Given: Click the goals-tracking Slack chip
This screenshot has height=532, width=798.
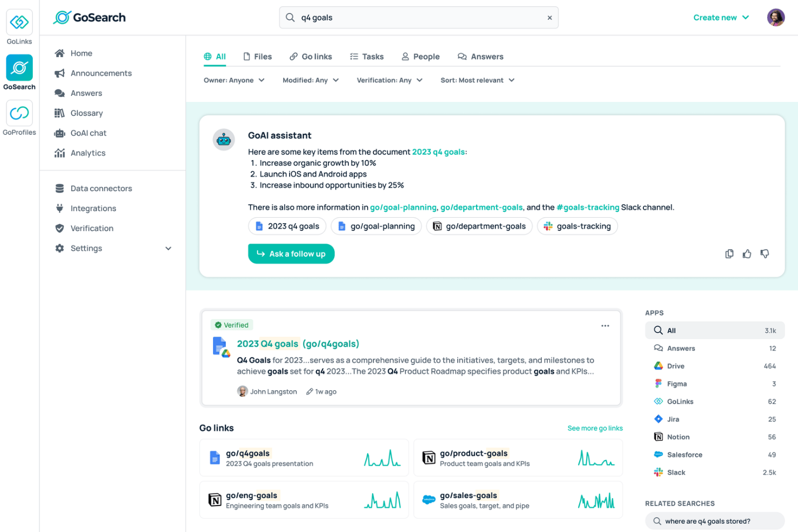Looking at the screenshot, I should (x=577, y=226).
